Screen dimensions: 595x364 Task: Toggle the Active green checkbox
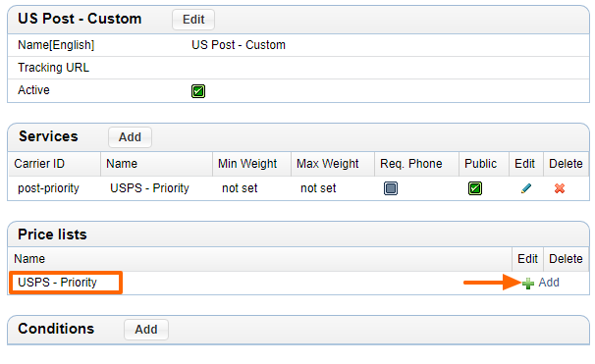198,91
